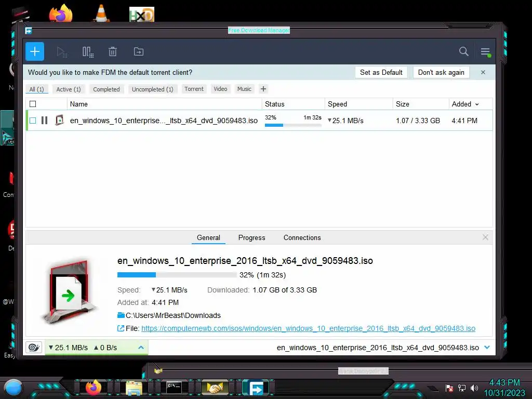Screen dimensions: 532x399
Task: Show Uncompleted (1) downloads filter
Action: 153,89
